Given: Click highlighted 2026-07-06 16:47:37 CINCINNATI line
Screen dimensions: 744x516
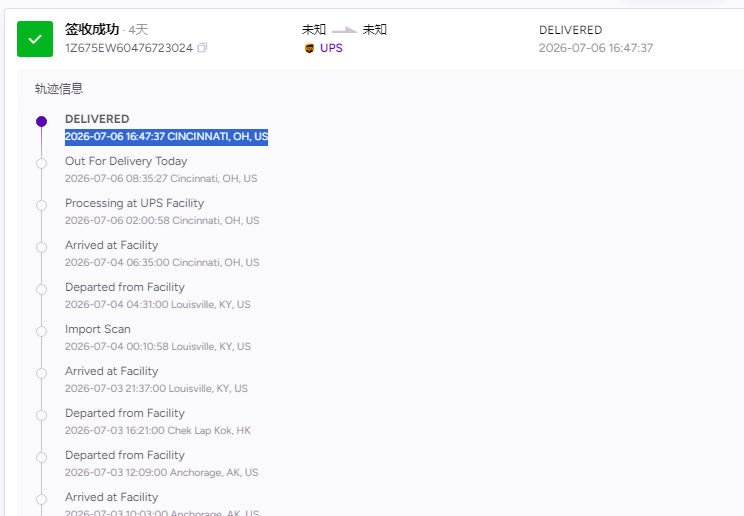Looking at the screenshot, I should [x=167, y=137].
